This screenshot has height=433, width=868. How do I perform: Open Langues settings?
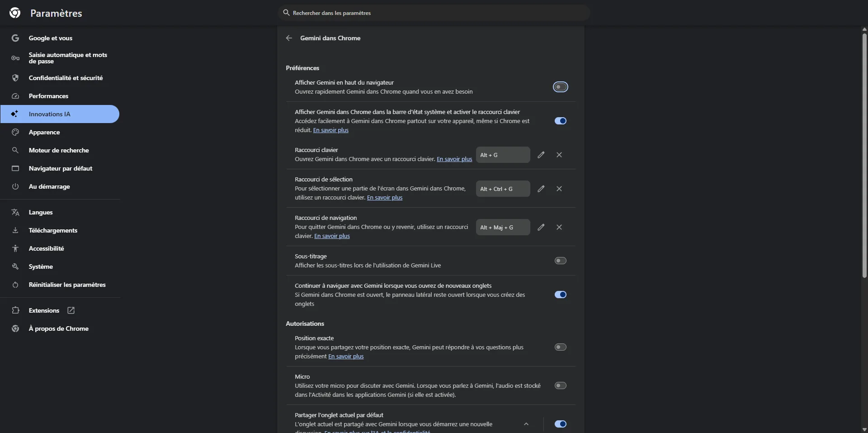pos(60,212)
